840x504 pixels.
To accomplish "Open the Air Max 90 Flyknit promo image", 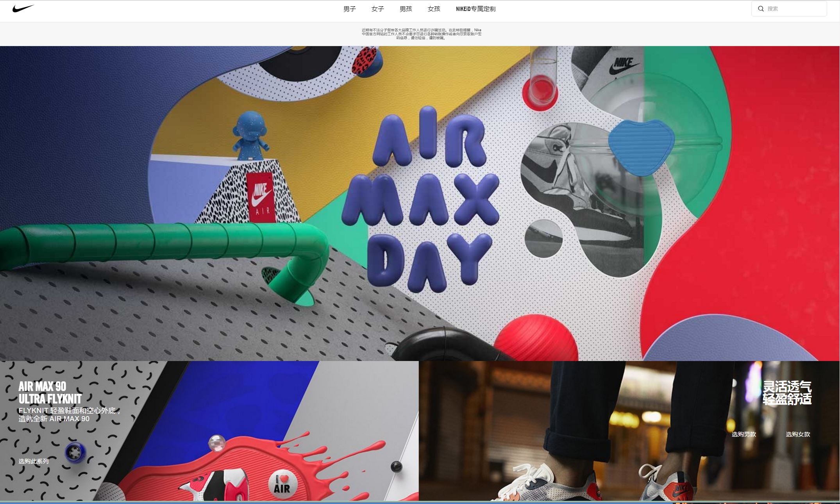I will coord(209,431).
